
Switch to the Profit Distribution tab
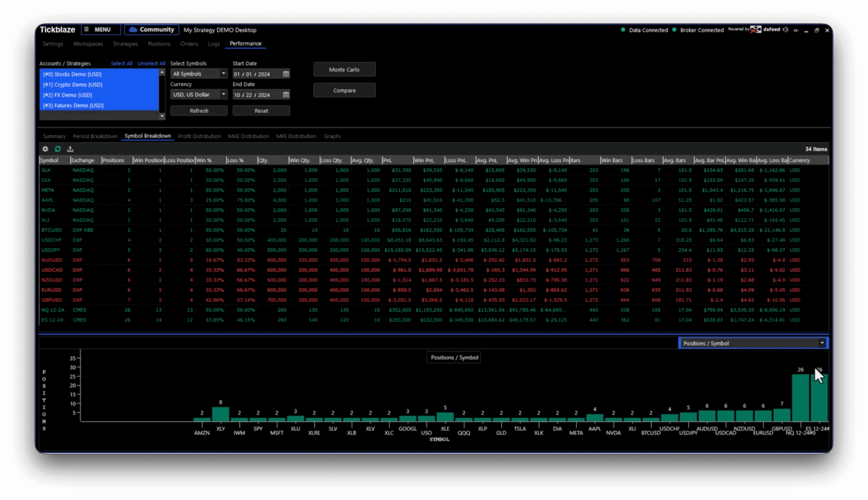click(x=199, y=136)
